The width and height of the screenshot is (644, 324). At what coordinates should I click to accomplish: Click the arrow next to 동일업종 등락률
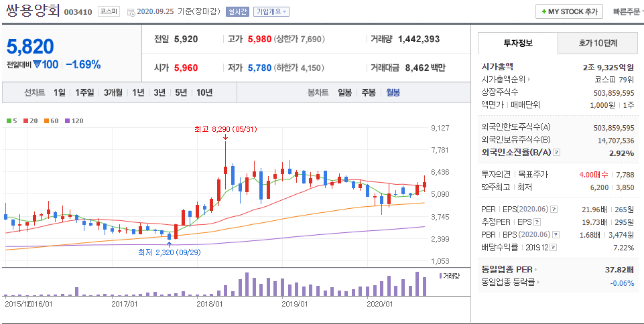[538, 282]
